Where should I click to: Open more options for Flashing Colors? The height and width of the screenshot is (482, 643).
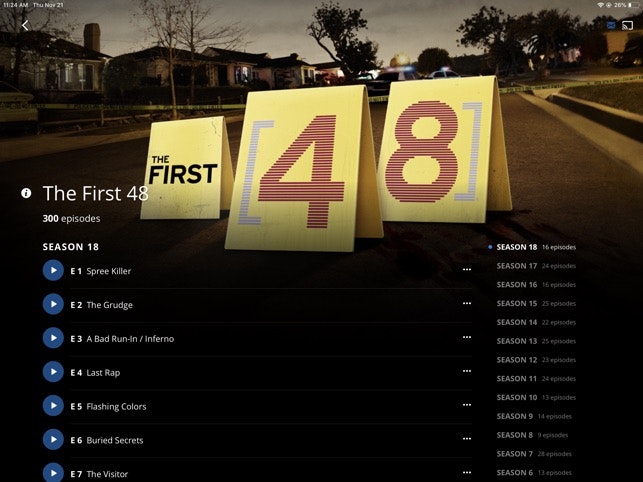[467, 405]
